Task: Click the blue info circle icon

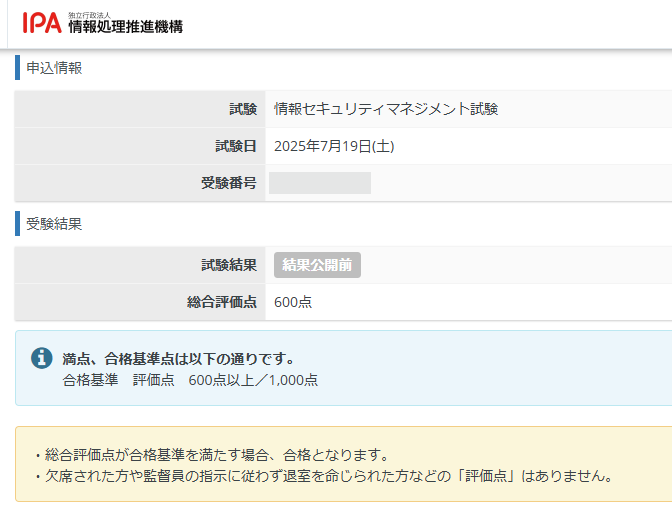Action: click(x=42, y=358)
